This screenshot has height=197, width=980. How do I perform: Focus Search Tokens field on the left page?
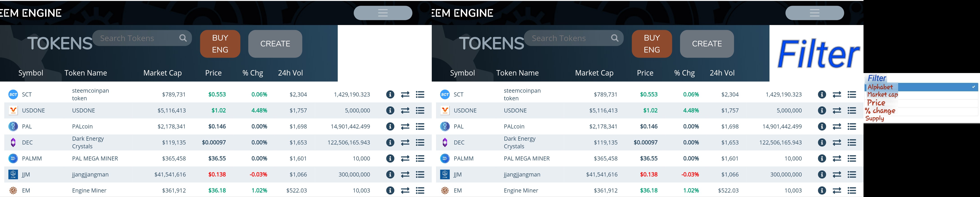click(142, 38)
